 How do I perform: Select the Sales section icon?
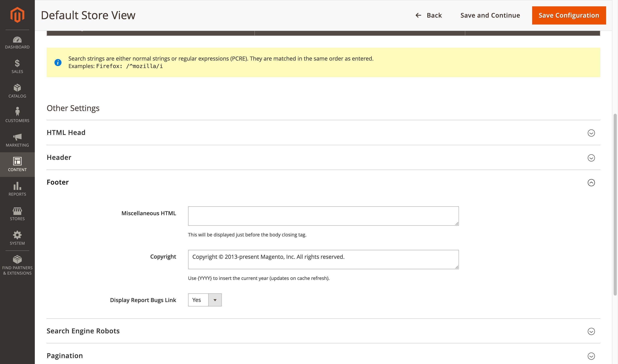pyautogui.click(x=17, y=67)
